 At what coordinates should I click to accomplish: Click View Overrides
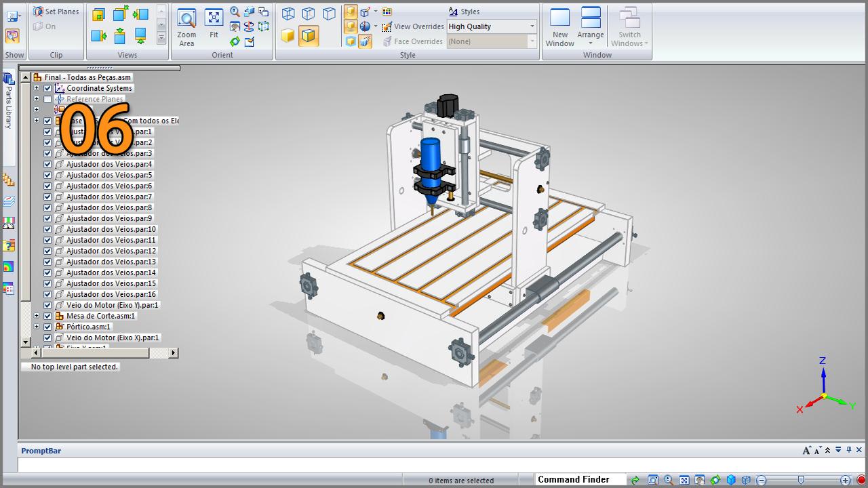point(413,26)
